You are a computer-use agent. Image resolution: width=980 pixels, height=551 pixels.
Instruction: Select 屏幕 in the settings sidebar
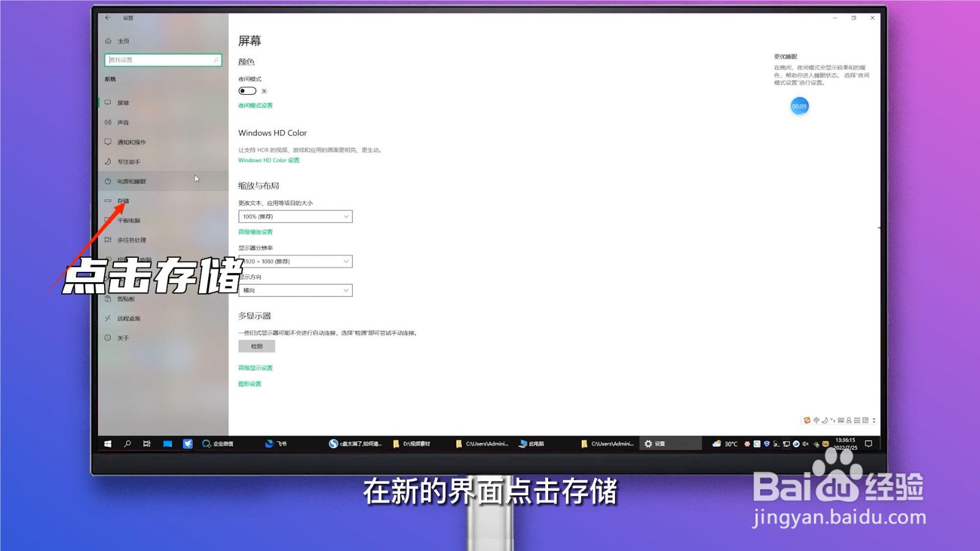[x=123, y=102]
